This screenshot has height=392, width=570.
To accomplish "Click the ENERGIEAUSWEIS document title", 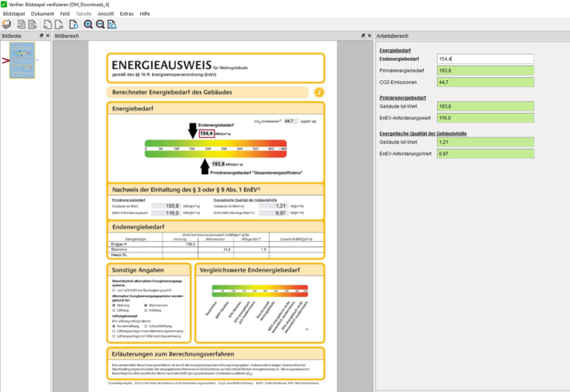I will [x=161, y=65].
